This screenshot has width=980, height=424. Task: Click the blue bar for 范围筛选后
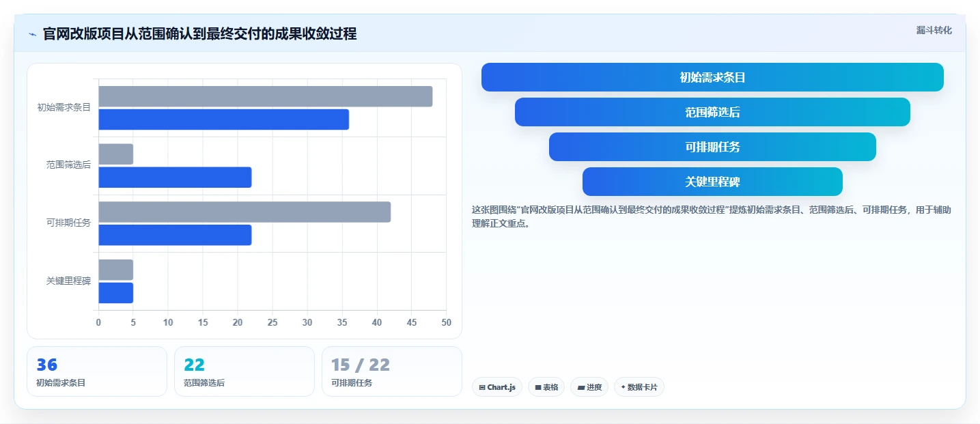click(176, 178)
